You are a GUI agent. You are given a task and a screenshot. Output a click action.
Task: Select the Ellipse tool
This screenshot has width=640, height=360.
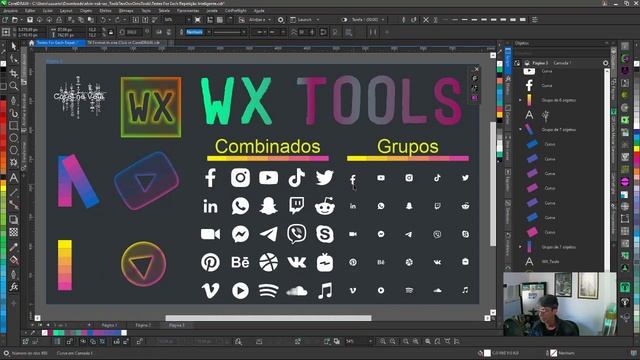pyautogui.click(x=14, y=138)
